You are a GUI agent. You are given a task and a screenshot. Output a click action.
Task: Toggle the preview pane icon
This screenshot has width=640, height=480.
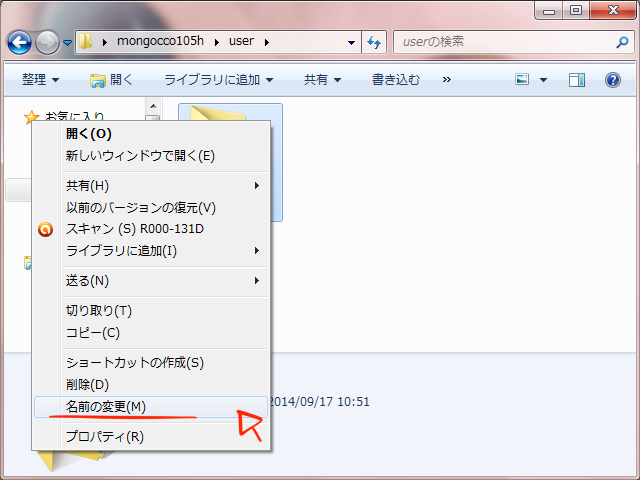pyautogui.click(x=577, y=79)
